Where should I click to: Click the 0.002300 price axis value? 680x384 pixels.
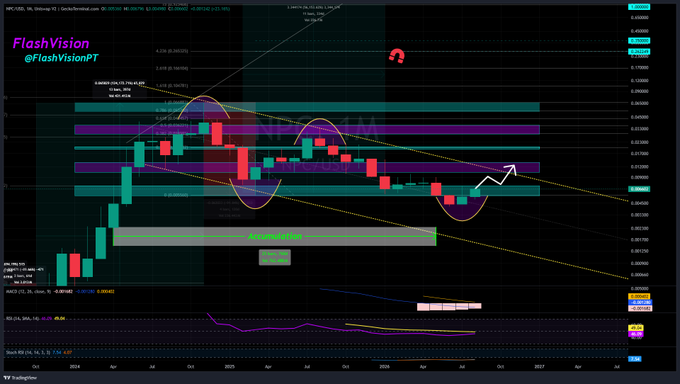[640, 228]
